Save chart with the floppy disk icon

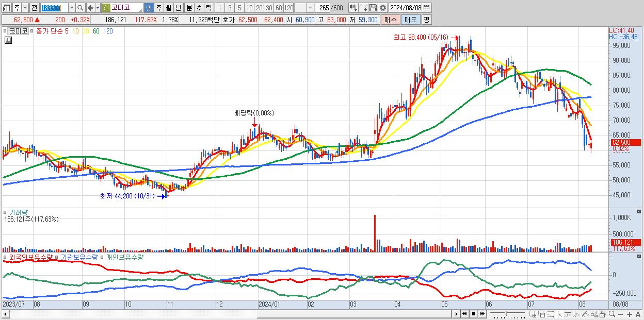(x=373, y=8)
